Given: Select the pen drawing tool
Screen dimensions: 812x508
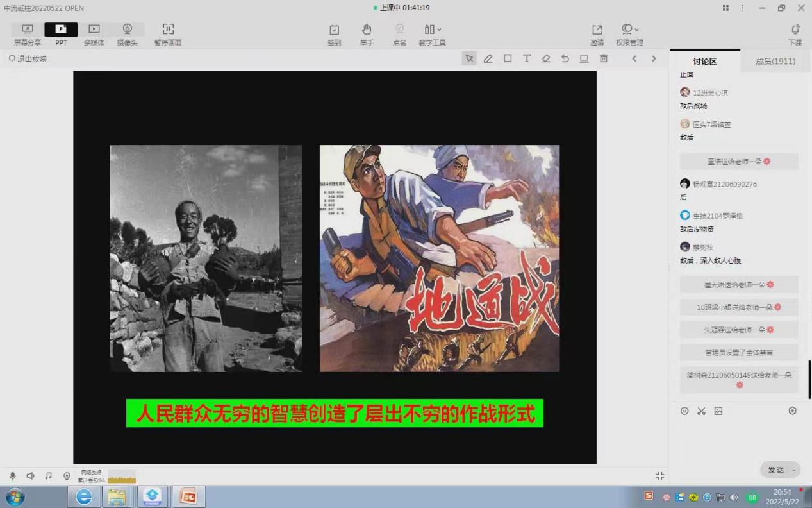Looking at the screenshot, I should [488, 58].
